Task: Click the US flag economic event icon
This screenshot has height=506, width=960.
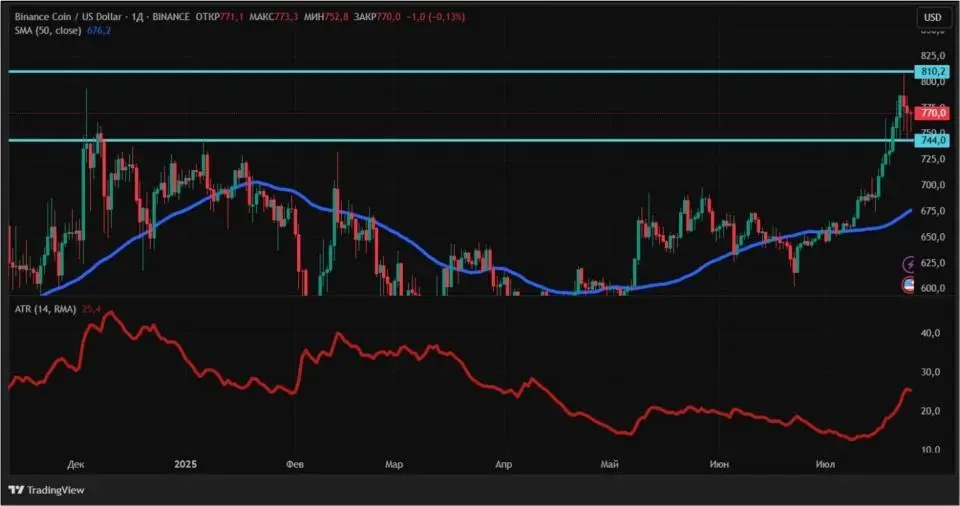Action: click(908, 285)
